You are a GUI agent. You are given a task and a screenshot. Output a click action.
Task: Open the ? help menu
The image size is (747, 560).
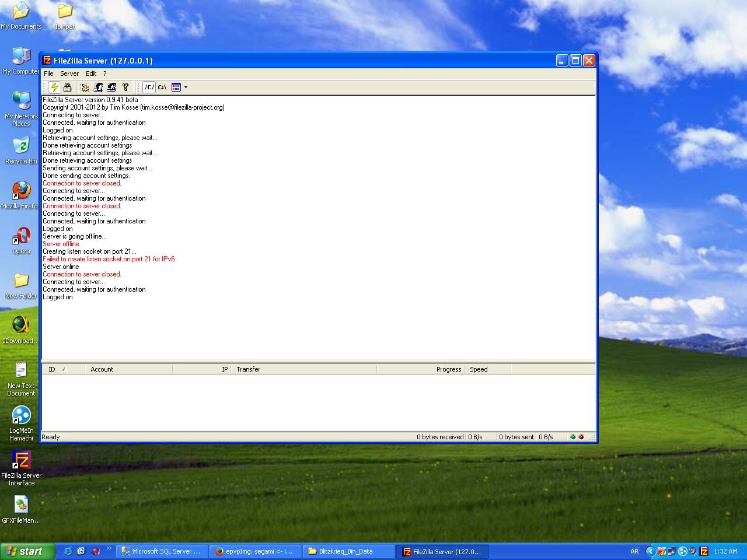(x=105, y=73)
